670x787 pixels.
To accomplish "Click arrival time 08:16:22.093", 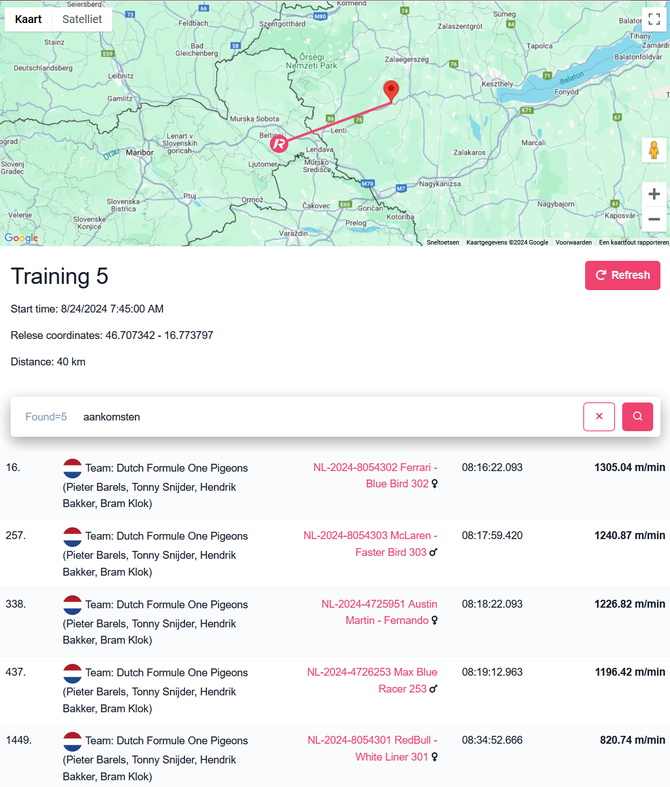I will click(x=492, y=467).
